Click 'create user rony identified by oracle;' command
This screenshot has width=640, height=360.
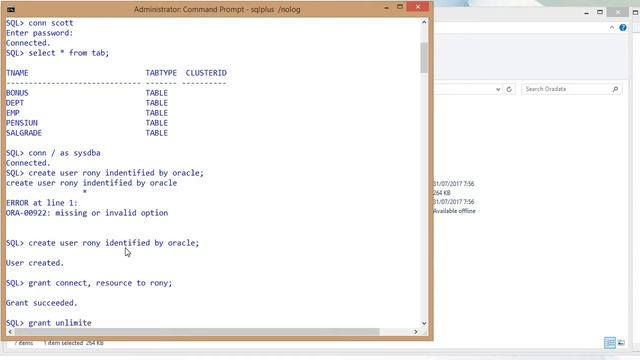(114, 243)
